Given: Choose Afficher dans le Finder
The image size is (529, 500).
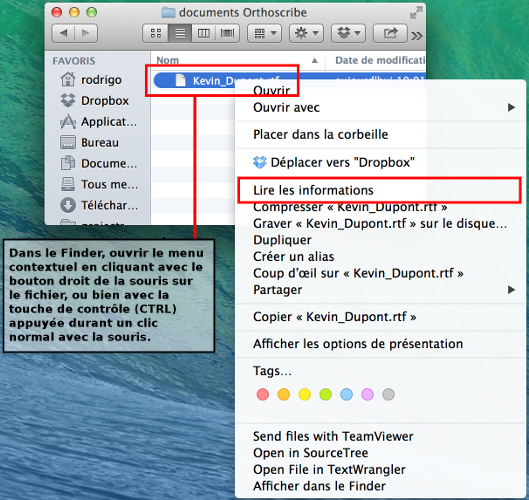Looking at the screenshot, I should tap(381, 486).
